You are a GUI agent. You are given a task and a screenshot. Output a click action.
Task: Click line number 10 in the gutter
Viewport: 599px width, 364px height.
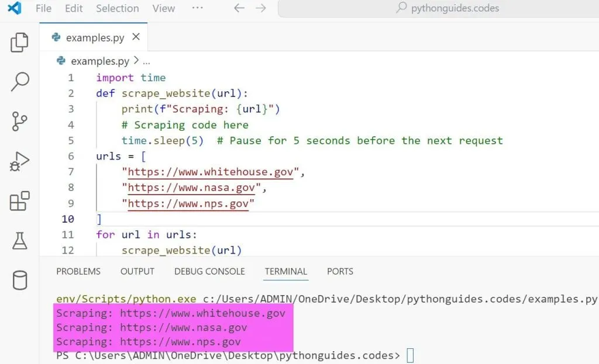click(68, 219)
